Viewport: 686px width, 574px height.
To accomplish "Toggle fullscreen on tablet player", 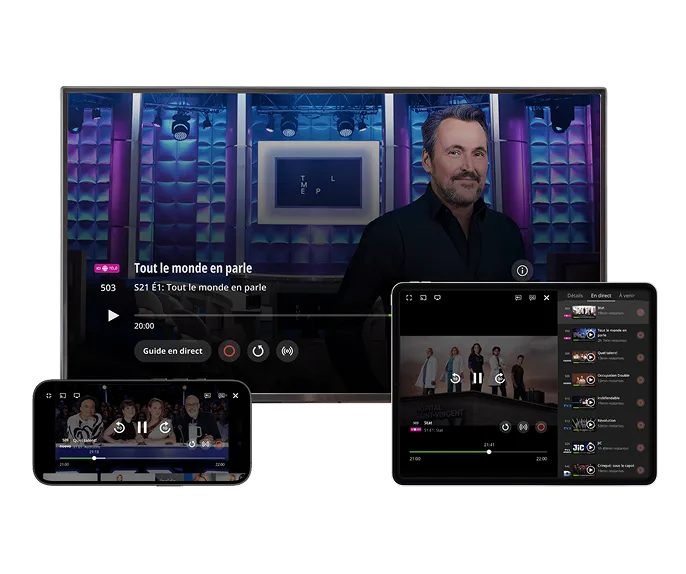I will tap(409, 298).
